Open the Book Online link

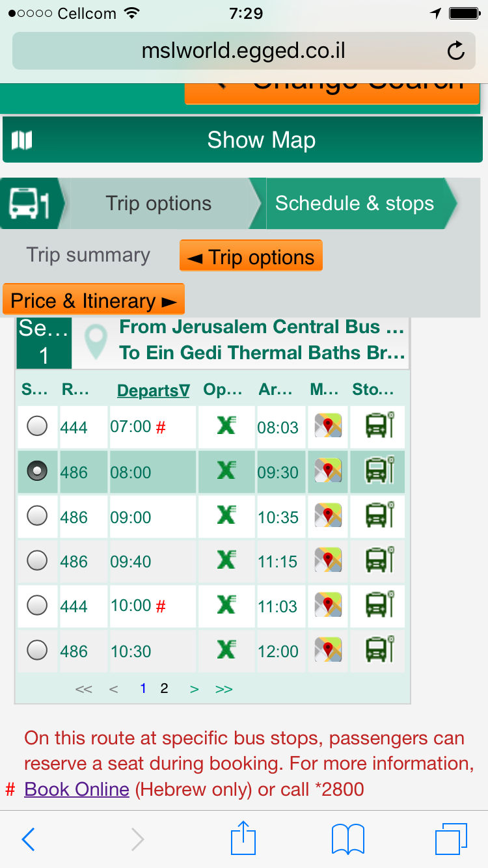point(77,789)
